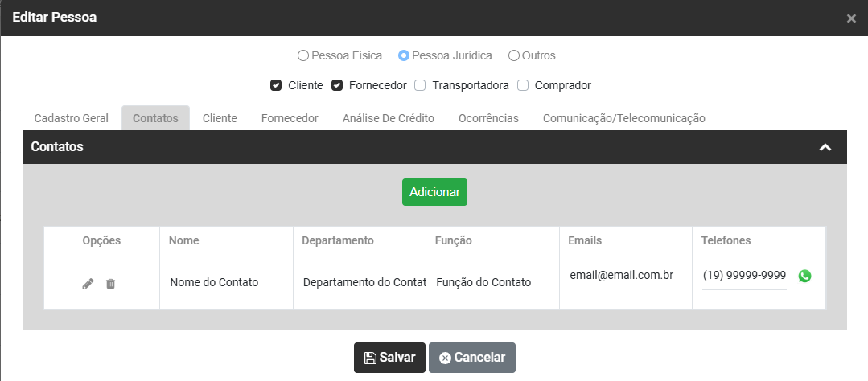Viewport: 868px width, 381px height.
Task: Open the Análise De Crédito tab
Action: pos(388,118)
